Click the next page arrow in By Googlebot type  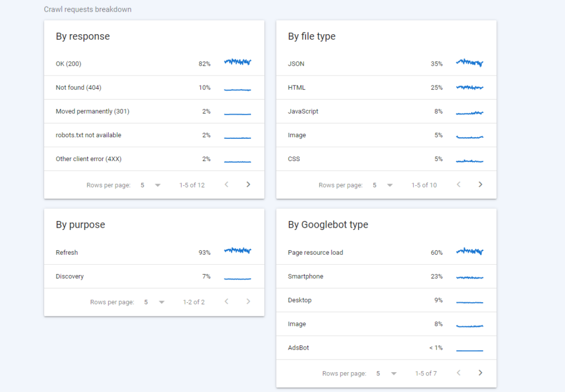coord(480,373)
